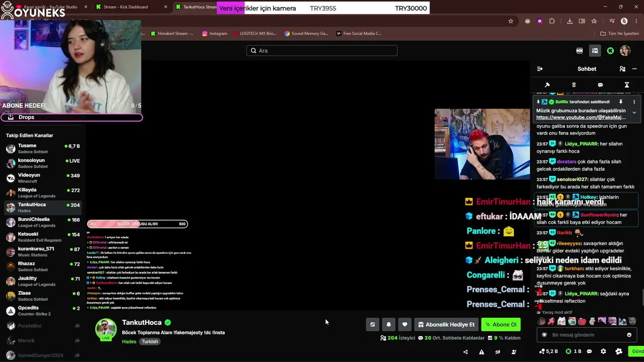
Task: Click the hourglass slow mode icon
Action: pyautogui.click(x=626, y=85)
